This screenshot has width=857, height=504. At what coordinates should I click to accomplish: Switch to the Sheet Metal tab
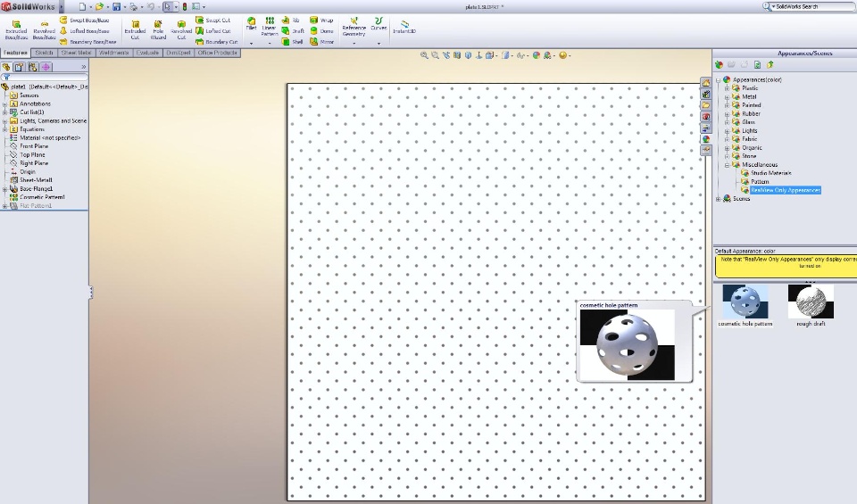[x=76, y=53]
